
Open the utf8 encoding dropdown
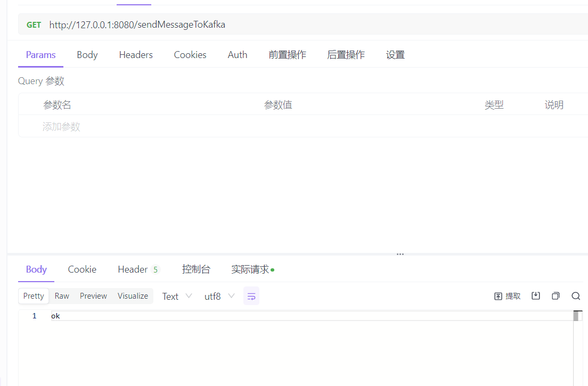pyautogui.click(x=219, y=297)
